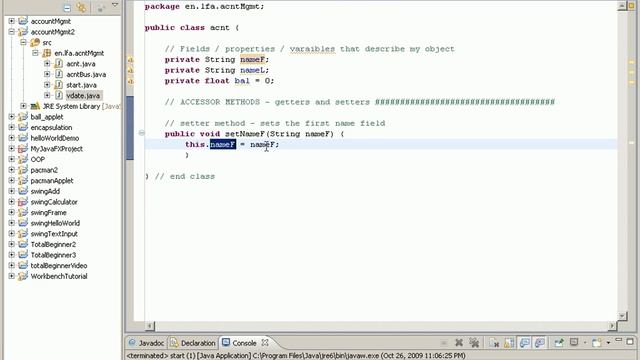Screen dimensions: 640x360
Task: Click the "public class acnt" line
Action: click(x=192, y=28)
